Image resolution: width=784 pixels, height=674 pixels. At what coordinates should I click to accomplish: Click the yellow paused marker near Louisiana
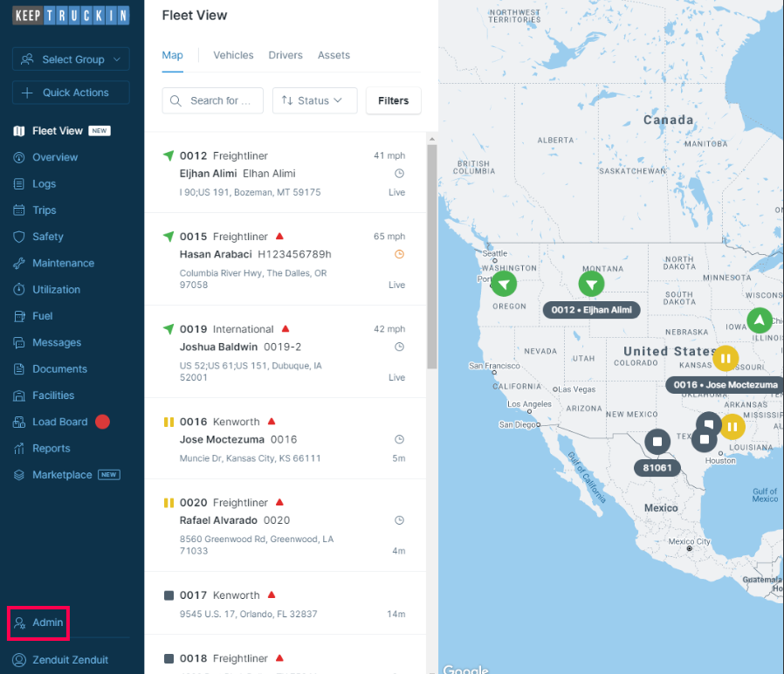(x=732, y=427)
